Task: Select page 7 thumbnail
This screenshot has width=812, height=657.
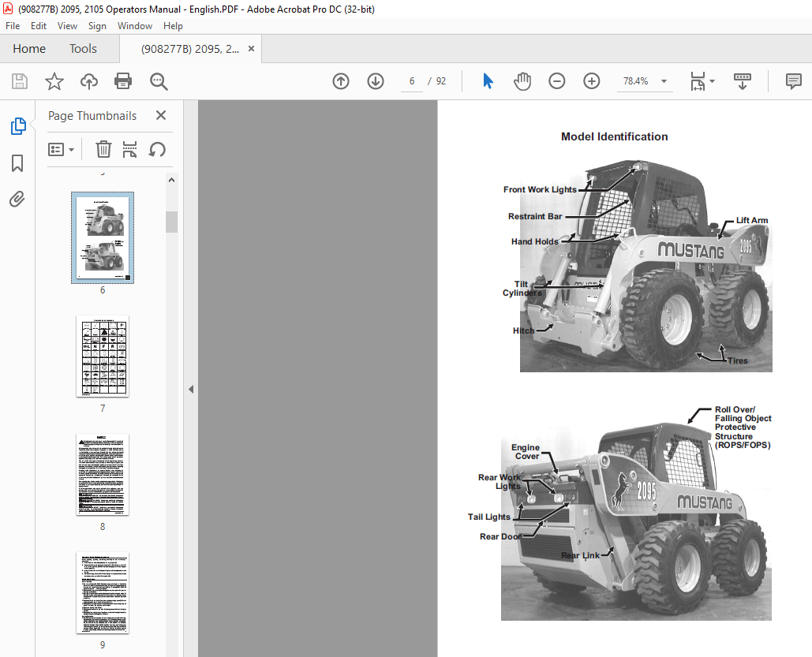Action: click(x=103, y=356)
